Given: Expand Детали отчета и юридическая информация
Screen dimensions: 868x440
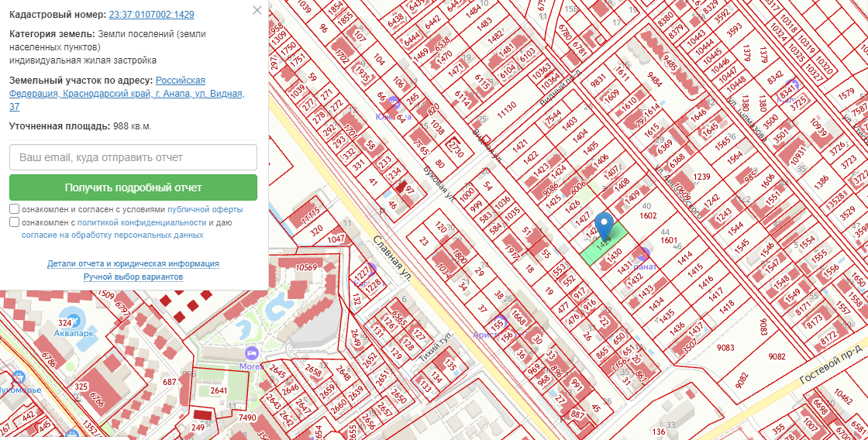Looking at the screenshot, I should coord(133,263).
